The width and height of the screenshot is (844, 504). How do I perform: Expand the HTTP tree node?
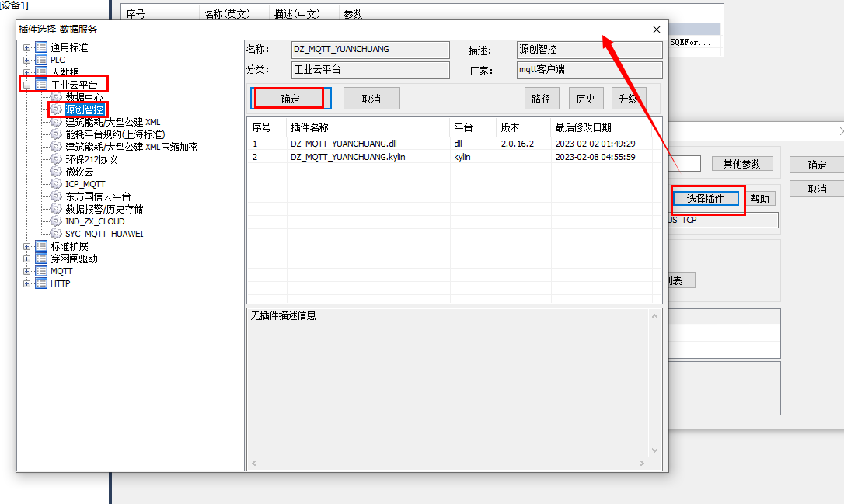coord(27,284)
